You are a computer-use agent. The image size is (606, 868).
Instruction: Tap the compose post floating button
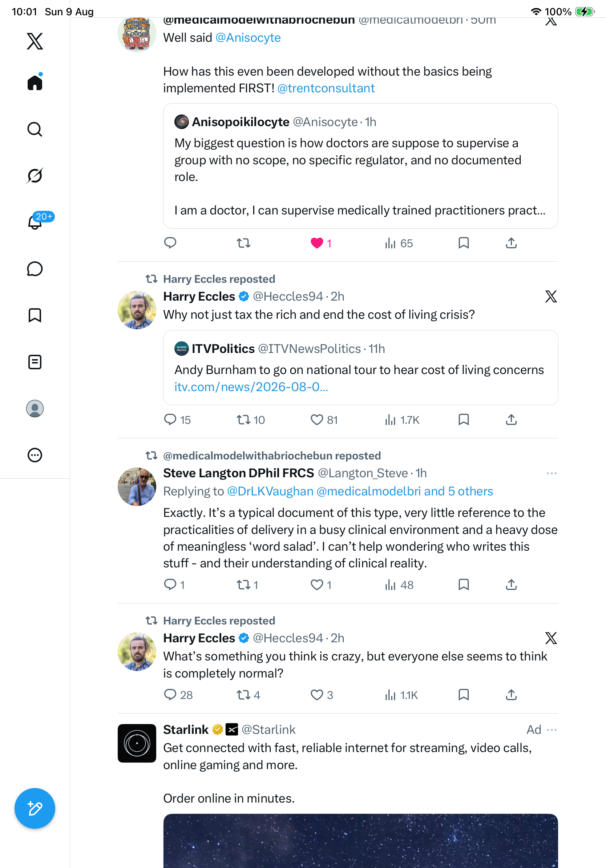pos(35,808)
